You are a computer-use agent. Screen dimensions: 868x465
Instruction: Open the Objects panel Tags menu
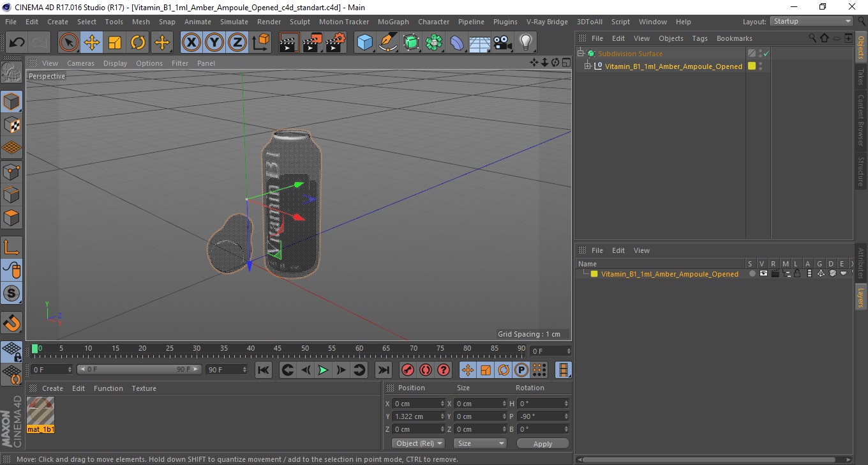point(700,38)
